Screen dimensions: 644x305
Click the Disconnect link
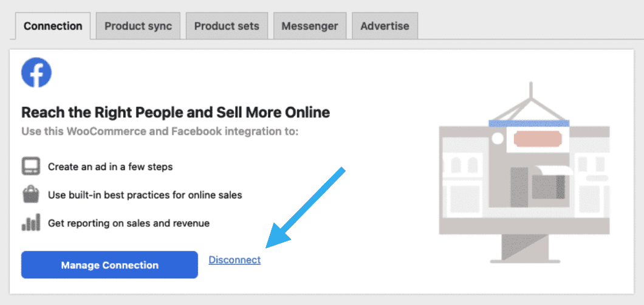(x=235, y=260)
